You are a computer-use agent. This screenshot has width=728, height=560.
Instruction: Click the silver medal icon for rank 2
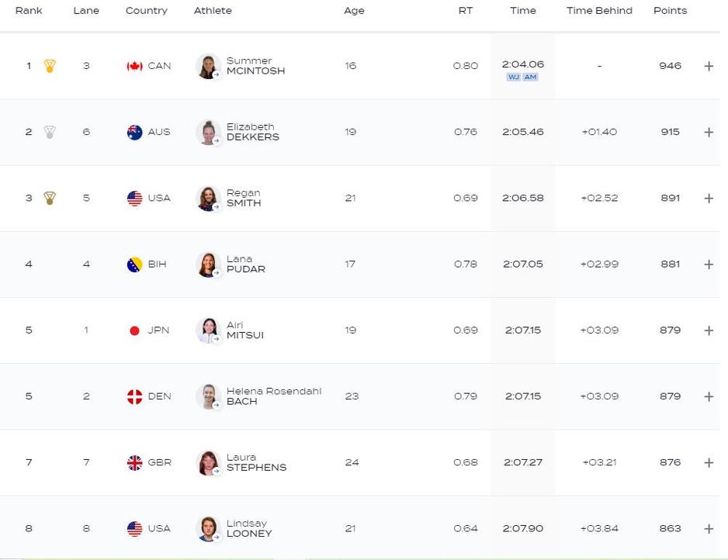[x=50, y=132]
